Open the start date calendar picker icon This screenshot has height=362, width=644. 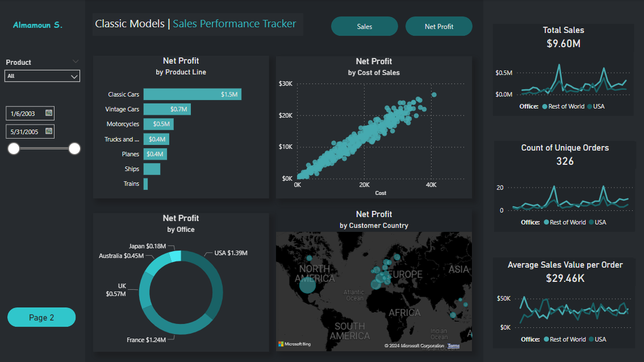49,113
